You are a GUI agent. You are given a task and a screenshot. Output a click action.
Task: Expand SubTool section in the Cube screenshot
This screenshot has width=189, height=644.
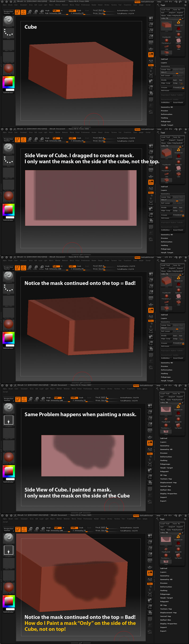(x=164, y=59)
